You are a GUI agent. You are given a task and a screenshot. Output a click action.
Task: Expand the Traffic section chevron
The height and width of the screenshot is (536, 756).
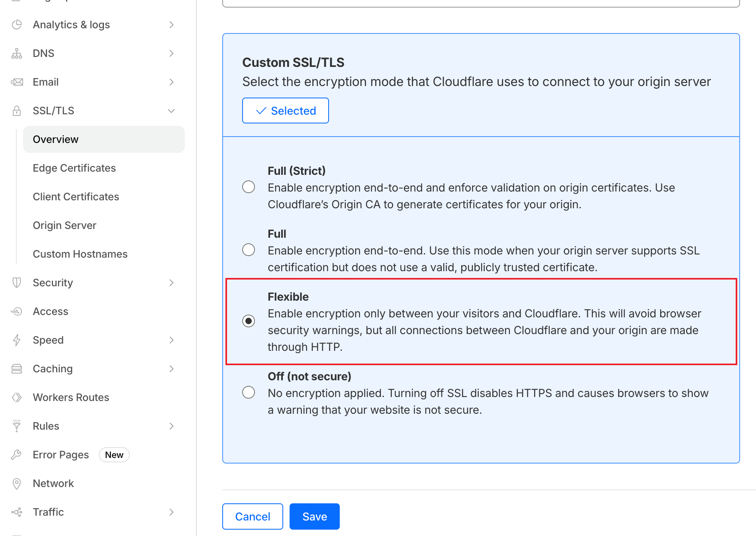171,512
